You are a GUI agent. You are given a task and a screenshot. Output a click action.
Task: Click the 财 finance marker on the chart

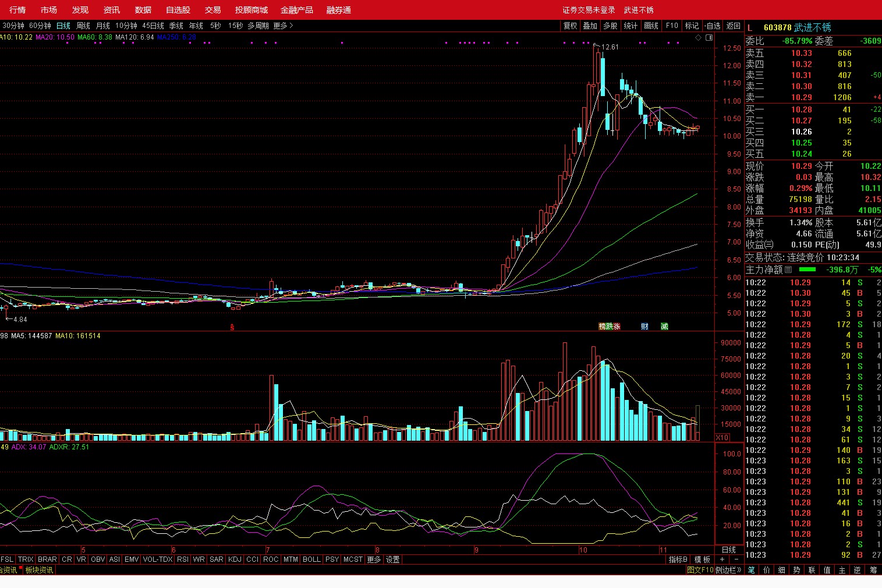click(x=644, y=327)
